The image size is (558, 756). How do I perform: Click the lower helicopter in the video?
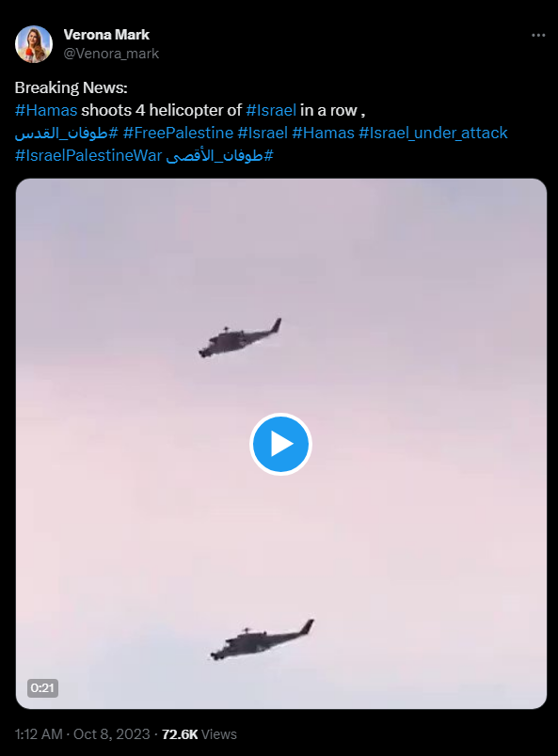pos(263,640)
